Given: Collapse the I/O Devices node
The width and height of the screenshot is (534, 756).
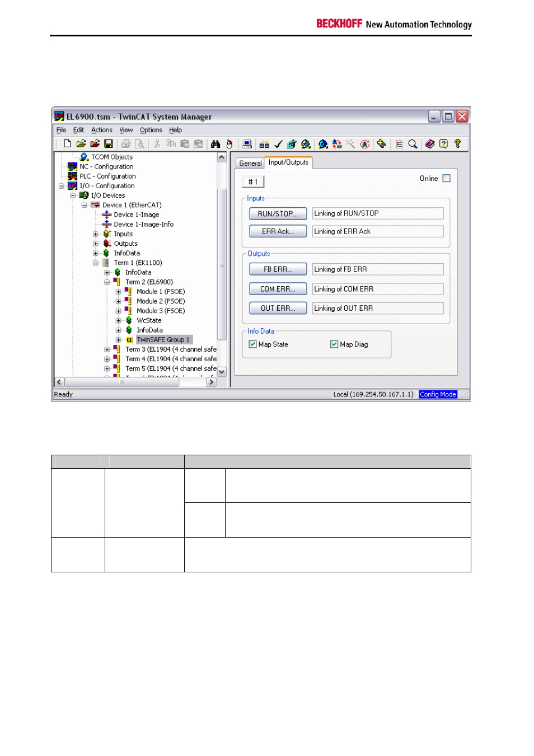Looking at the screenshot, I should [73, 195].
